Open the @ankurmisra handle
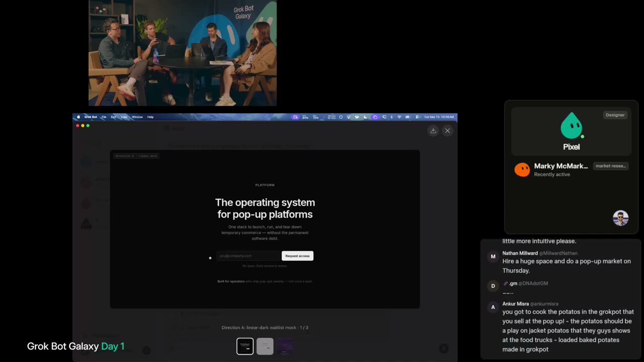Image resolution: width=644 pixels, height=362 pixels. 544,304
